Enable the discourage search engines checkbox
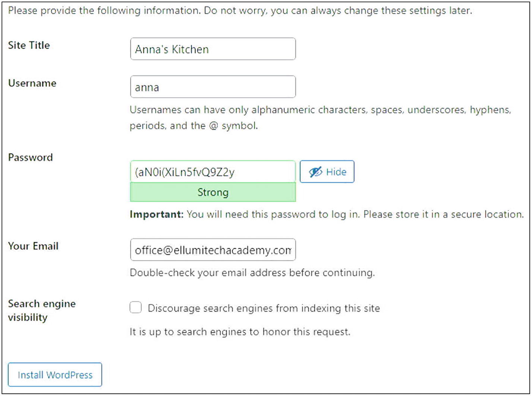The height and width of the screenshot is (396, 532). 136,308
